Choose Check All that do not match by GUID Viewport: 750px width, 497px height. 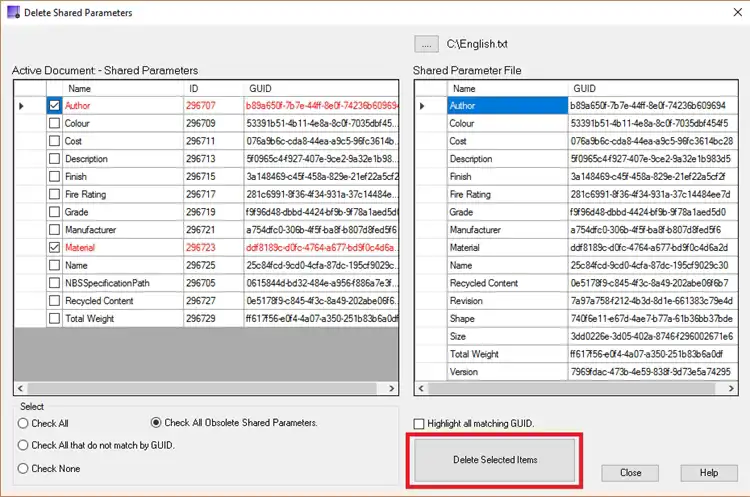[x=23, y=445]
